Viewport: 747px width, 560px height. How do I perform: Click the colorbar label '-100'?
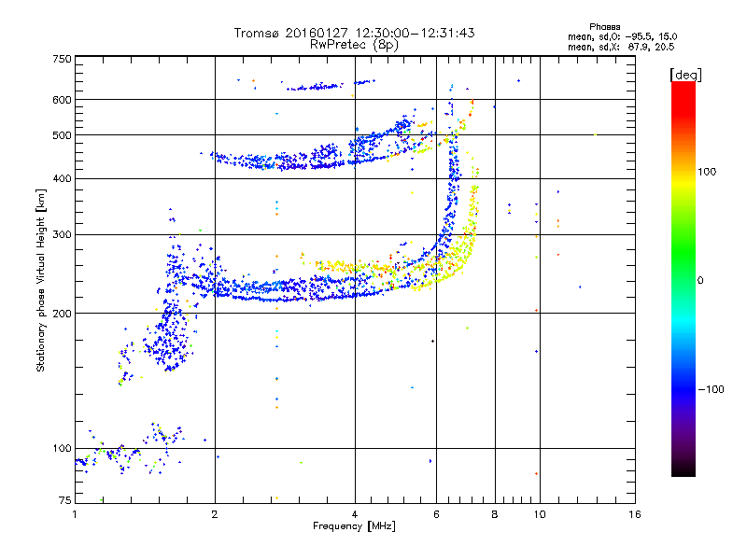click(711, 389)
